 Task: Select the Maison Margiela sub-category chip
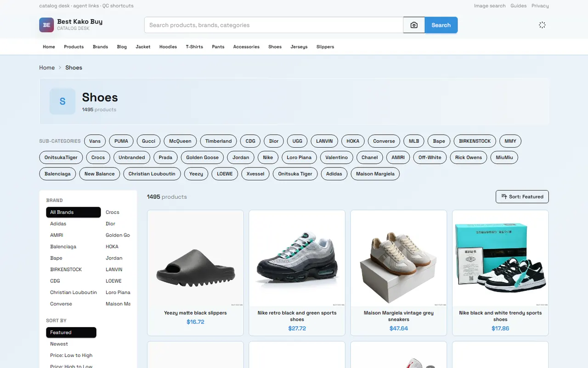coord(375,174)
